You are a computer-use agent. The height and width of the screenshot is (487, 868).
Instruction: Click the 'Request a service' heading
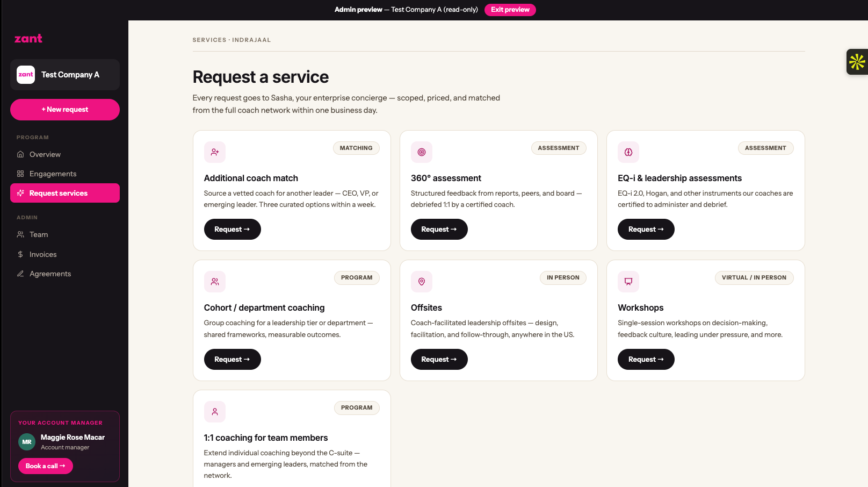pos(261,77)
